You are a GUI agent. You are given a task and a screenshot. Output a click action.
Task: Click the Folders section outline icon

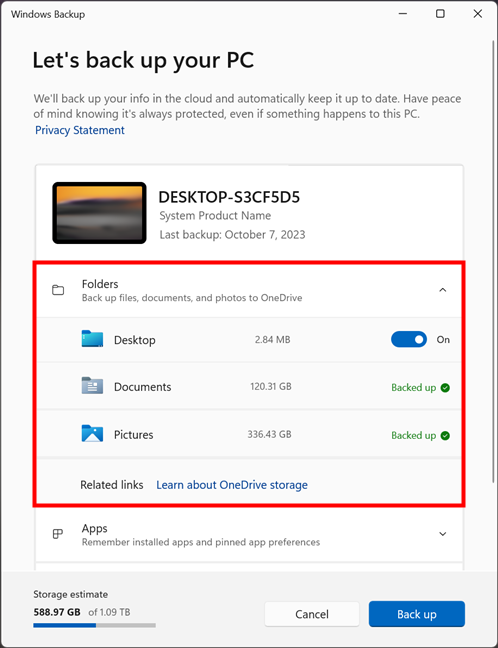point(58,290)
